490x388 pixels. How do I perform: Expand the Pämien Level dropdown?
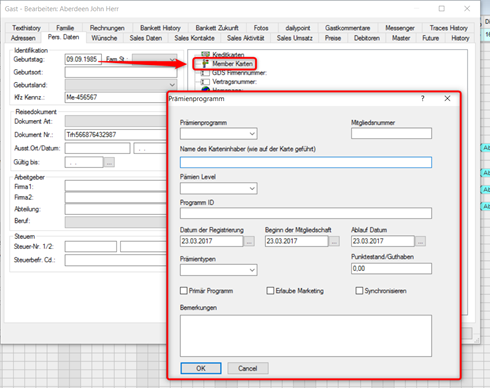point(219,188)
